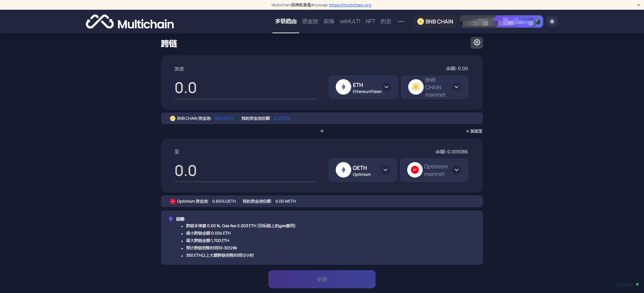Click the Multichain logo
Viewport: 644px width, 293px height.
pos(130,22)
